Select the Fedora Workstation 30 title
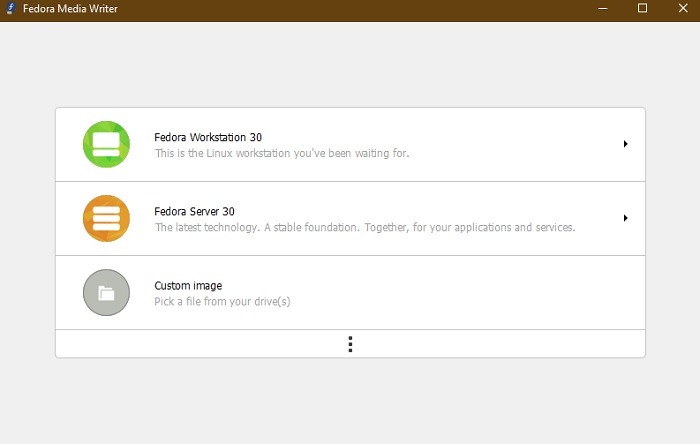 click(x=208, y=137)
